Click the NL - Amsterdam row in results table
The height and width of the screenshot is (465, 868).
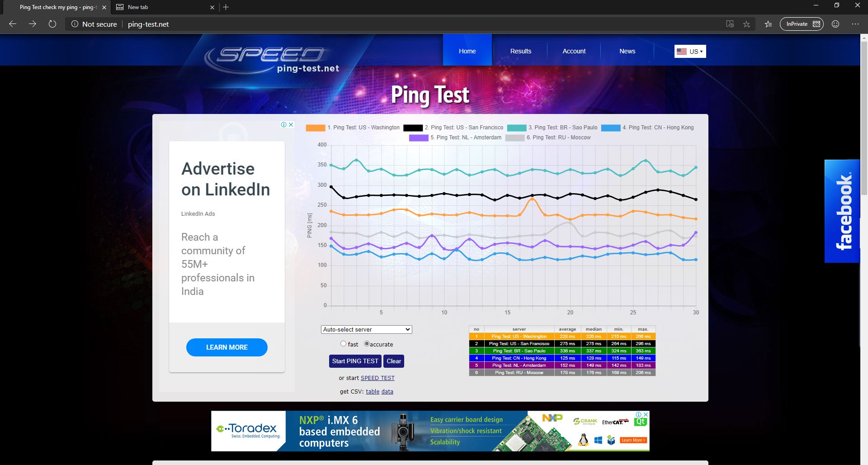[562, 365]
